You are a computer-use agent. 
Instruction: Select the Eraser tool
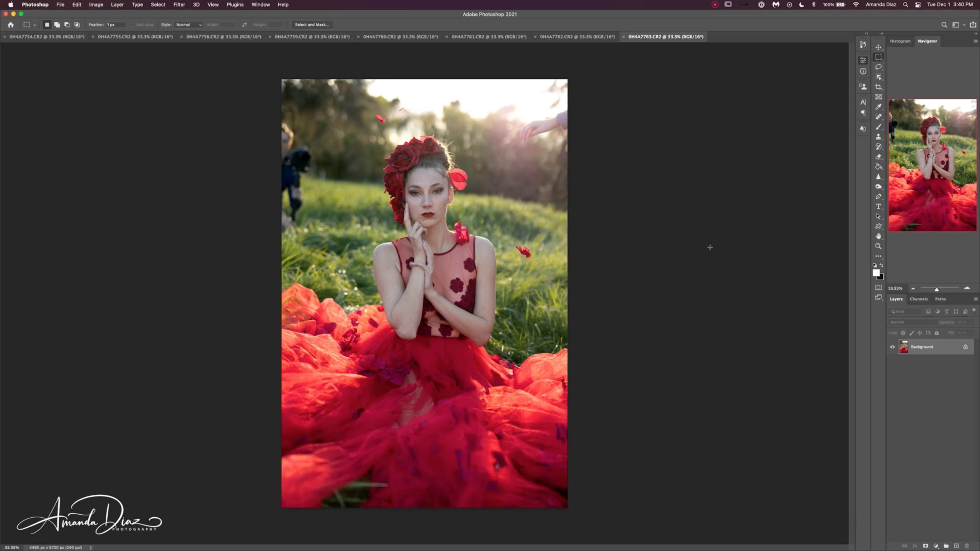click(878, 156)
